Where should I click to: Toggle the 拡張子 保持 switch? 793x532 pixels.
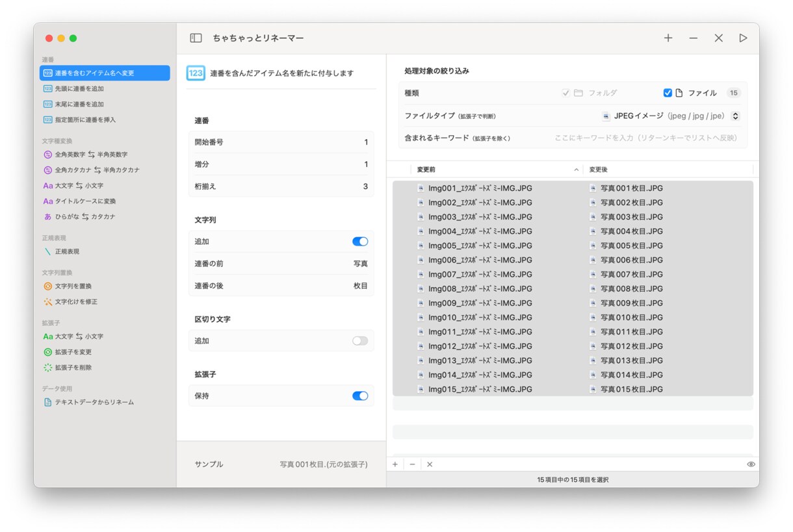click(x=360, y=396)
